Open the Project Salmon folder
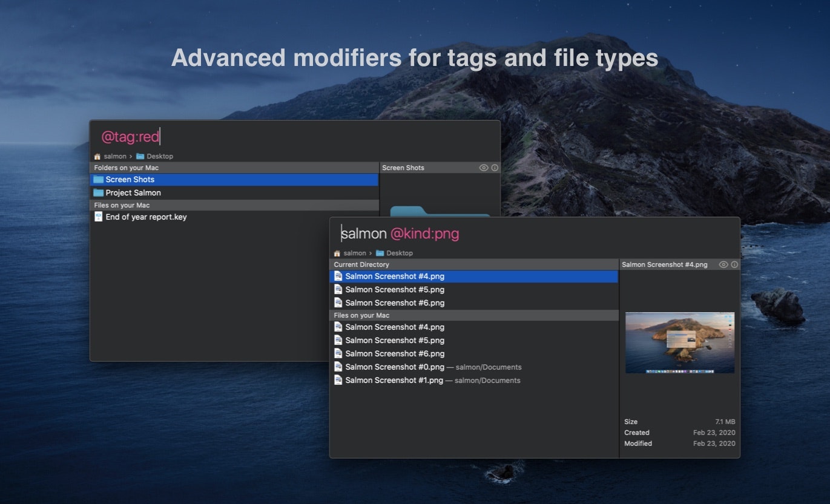 [x=133, y=193]
